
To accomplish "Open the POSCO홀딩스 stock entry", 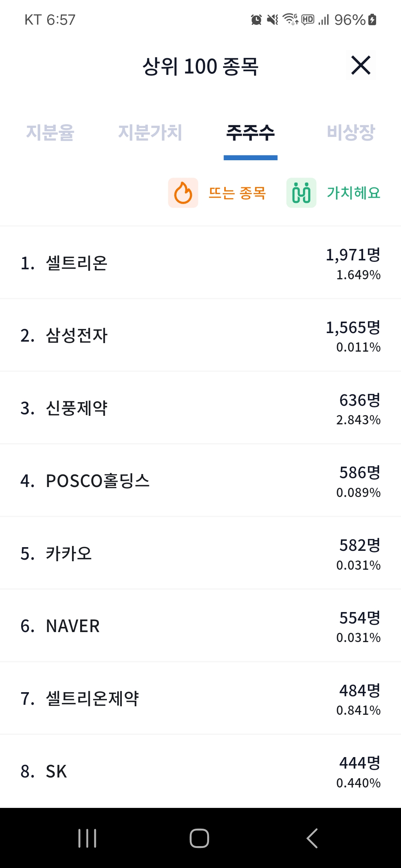I will tap(200, 481).
